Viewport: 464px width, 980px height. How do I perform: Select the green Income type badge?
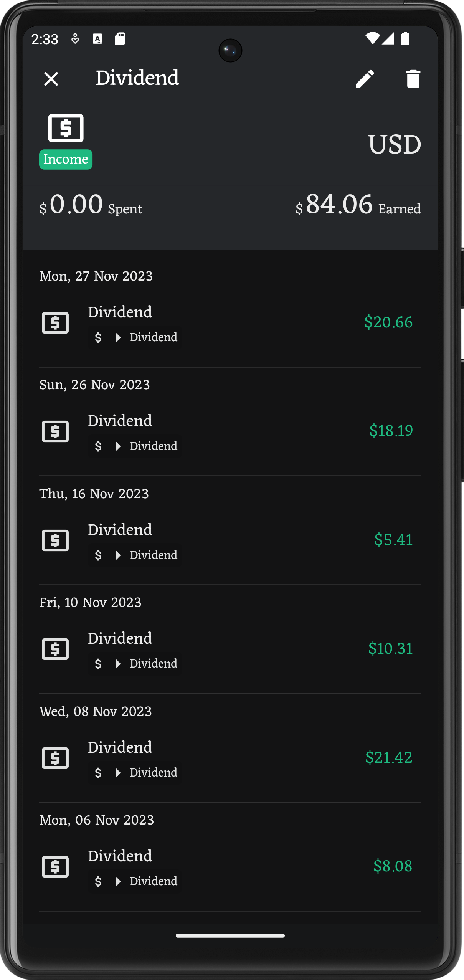point(66,159)
